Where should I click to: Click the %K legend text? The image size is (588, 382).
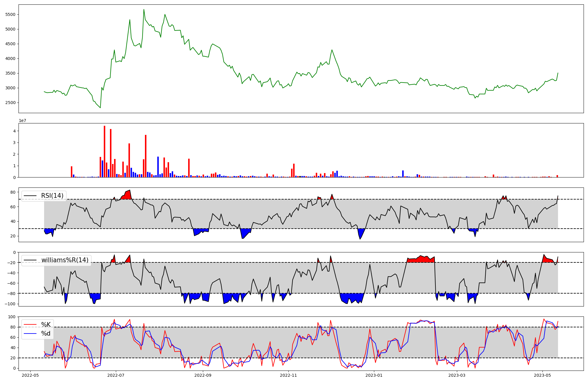46,324
